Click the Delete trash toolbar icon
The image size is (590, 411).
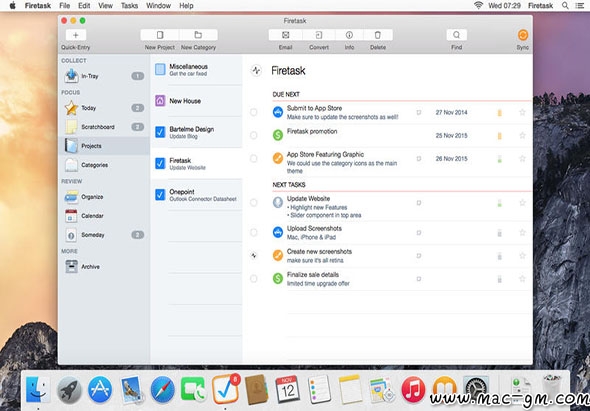pyautogui.click(x=378, y=35)
